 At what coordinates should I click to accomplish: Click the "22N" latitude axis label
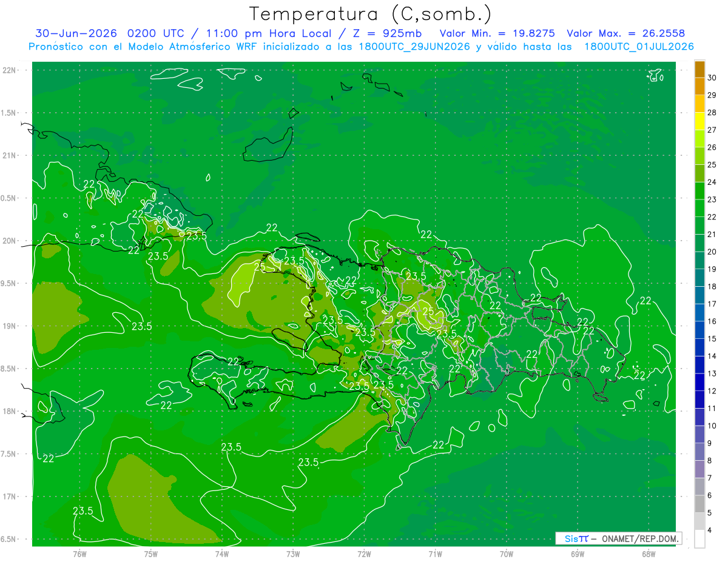(9, 70)
